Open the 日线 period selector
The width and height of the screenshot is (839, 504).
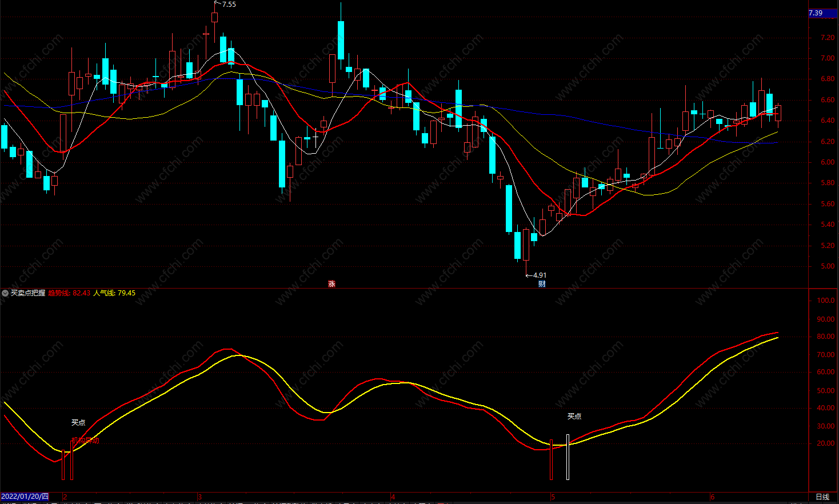[822, 497]
